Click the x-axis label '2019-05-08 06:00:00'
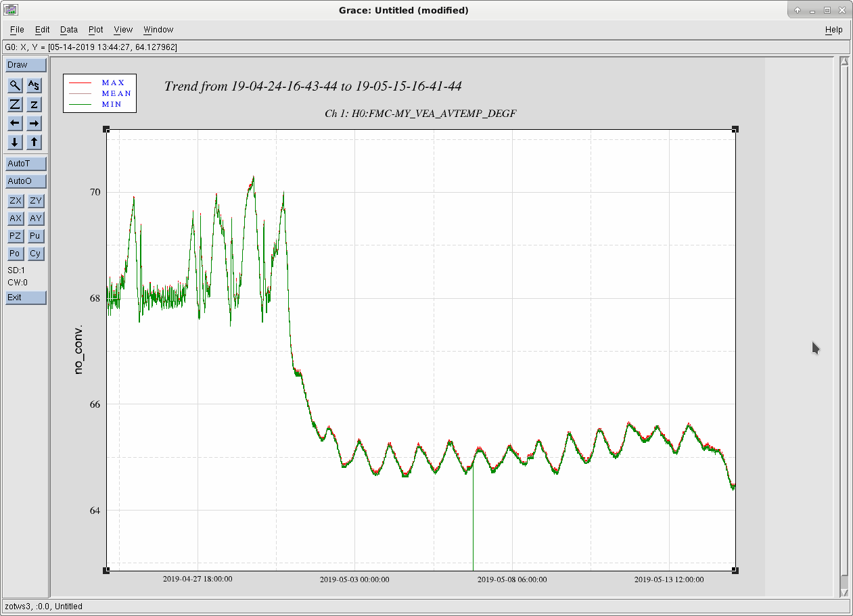Screen dimensions: 853x616 [x=512, y=579]
